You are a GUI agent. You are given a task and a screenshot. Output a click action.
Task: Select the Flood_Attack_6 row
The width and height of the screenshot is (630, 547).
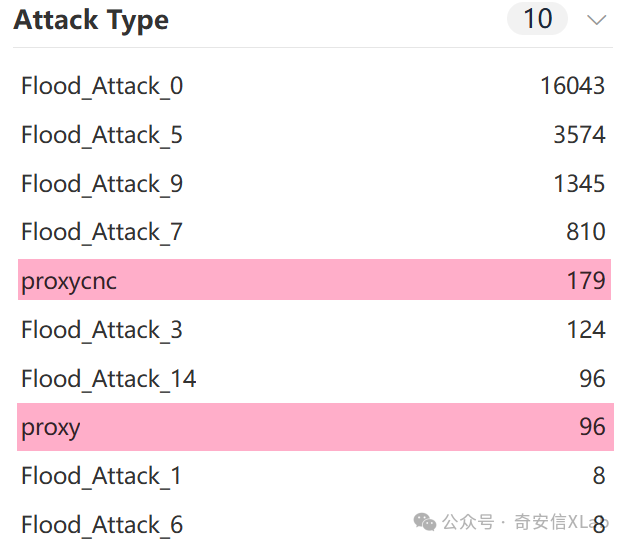[314, 524]
